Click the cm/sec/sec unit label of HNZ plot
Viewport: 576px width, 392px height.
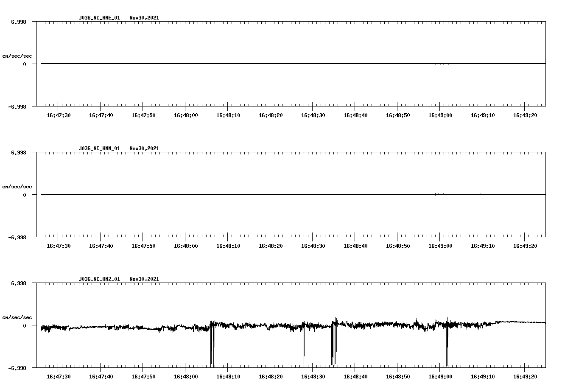click(17, 317)
